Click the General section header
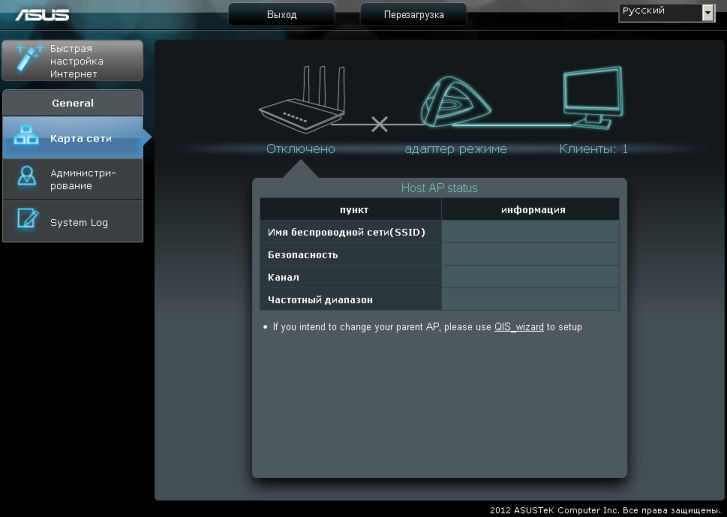 pos(72,103)
